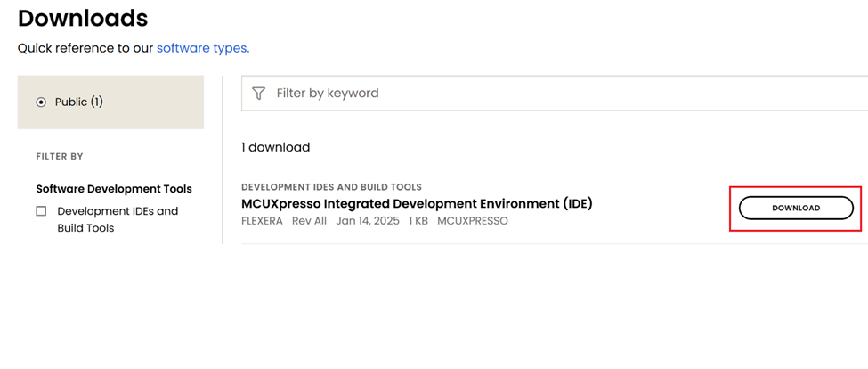The image size is (868, 369).
Task: Click the uppercase DEVELOPMENT IDES AND BUILD TOOLS category
Action: 331,187
